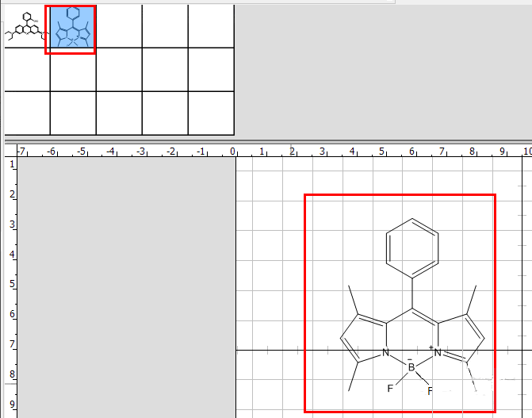Click the uncharged nitrogen N in the left pyrrole
Image resolution: width=532 pixels, height=418 pixels.
pyautogui.click(x=385, y=353)
